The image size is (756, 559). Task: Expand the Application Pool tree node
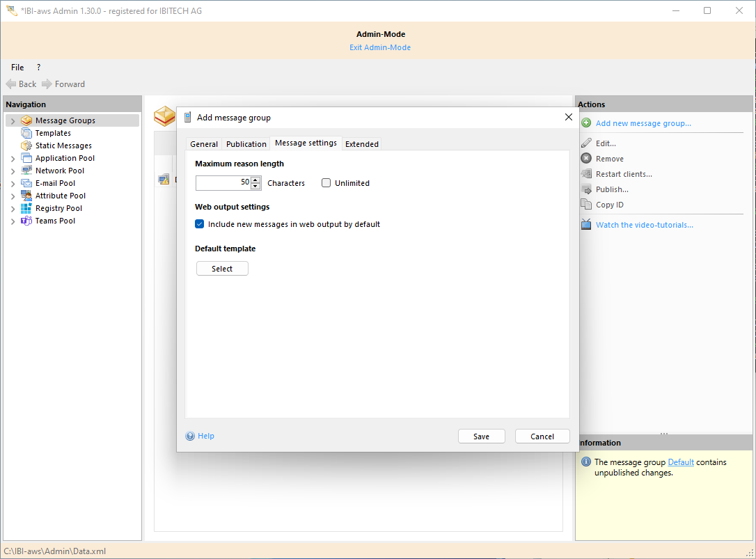point(13,157)
